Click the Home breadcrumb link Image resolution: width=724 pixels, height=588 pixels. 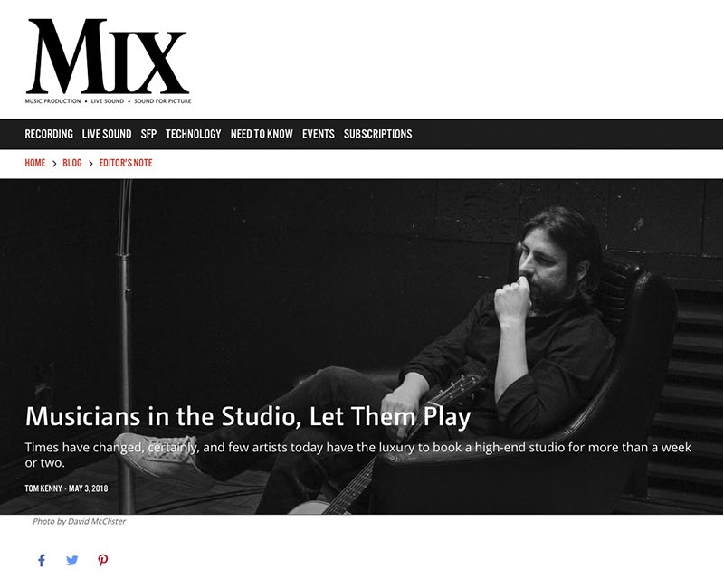click(x=35, y=163)
